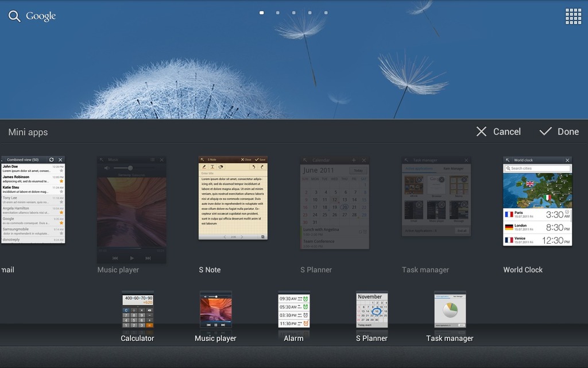The height and width of the screenshot is (368, 588).
Task: Close the Email Combined view preview
Action: (60, 160)
